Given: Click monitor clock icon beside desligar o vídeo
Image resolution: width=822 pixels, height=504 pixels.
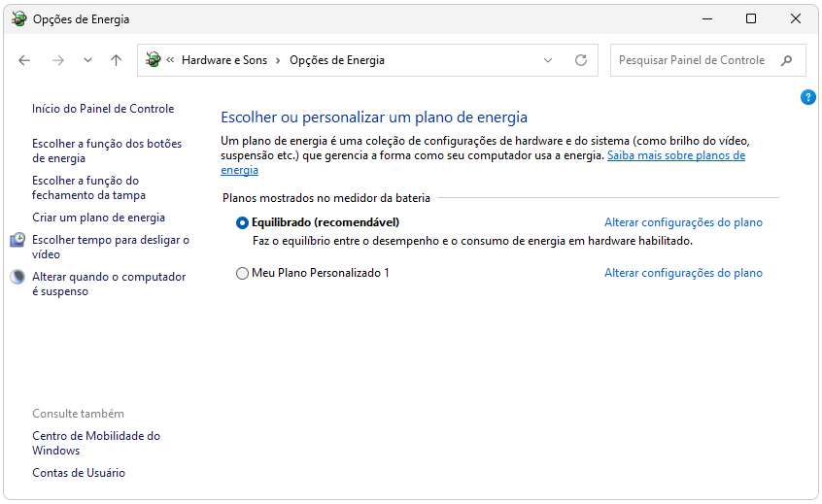Looking at the screenshot, I should pyautogui.click(x=17, y=240).
